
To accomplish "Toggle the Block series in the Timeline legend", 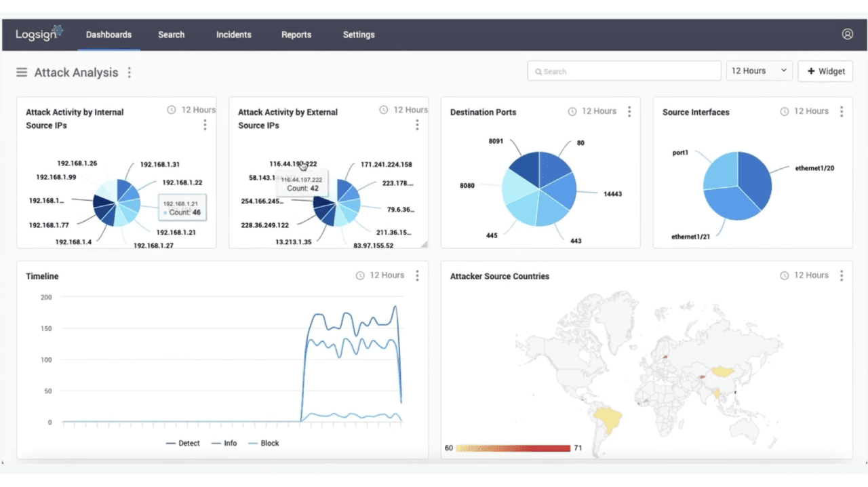I will pos(264,443).
